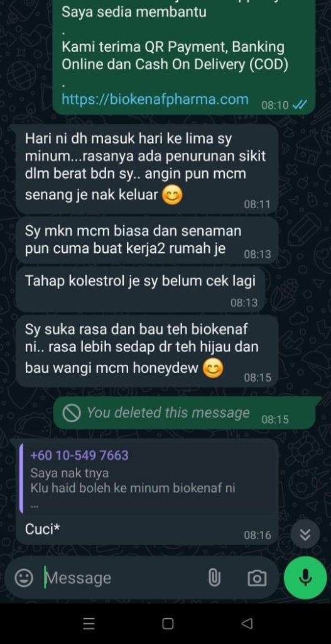Select the 'Sy mkn mcm biasa' message
The height and width of the screenshot is (644, 331).
click(147, 240)
